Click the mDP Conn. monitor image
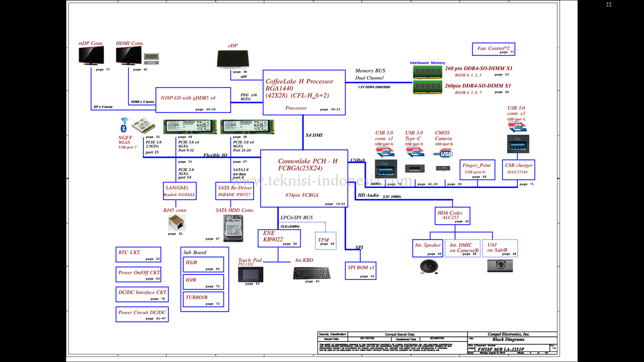 91,56
